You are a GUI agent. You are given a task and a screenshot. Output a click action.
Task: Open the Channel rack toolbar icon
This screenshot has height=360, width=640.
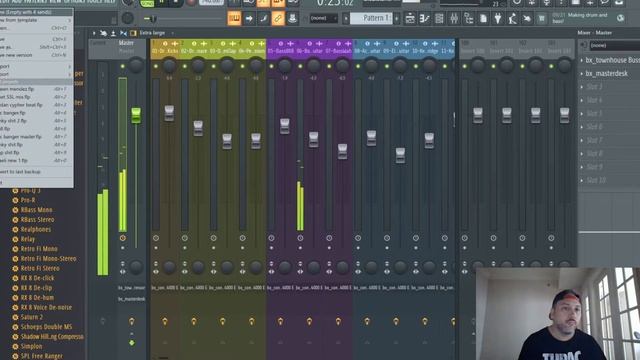[439, 18]
